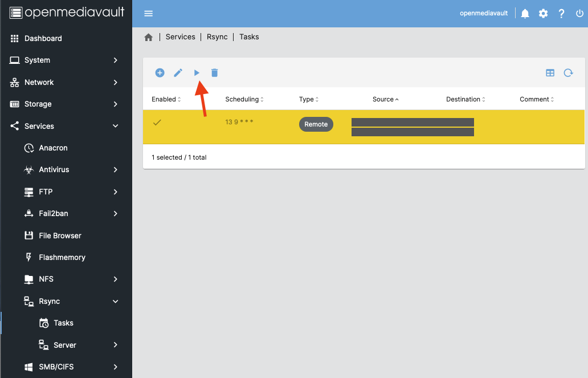Click the power icon in header
The height and width of the screenshot is (378, 588).
[579, 13]
